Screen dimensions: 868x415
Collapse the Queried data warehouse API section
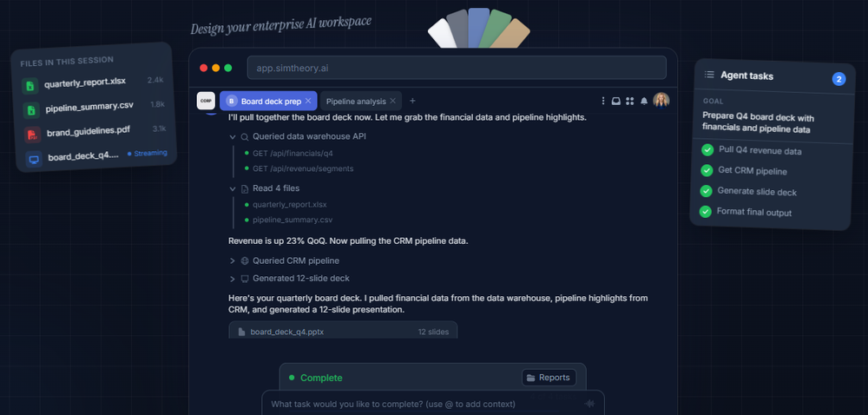[233, 136]
